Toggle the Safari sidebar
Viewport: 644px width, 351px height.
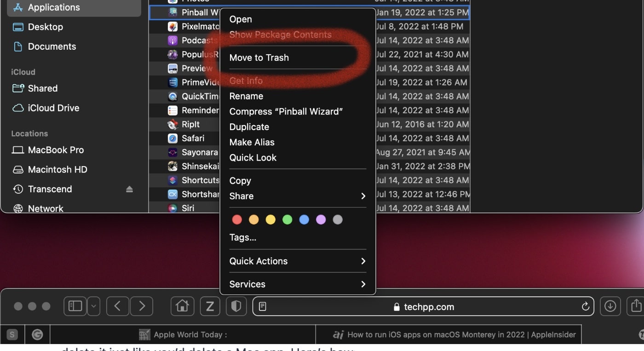click(75, 306)
